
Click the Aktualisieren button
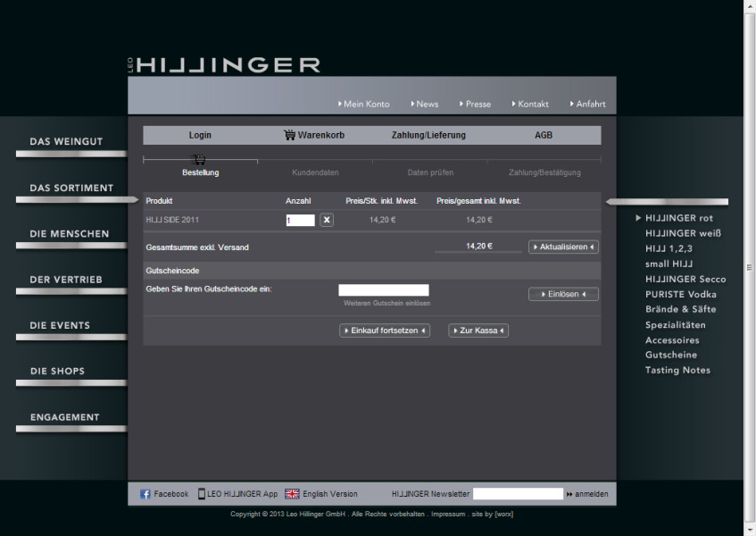(x=563, y=247)
